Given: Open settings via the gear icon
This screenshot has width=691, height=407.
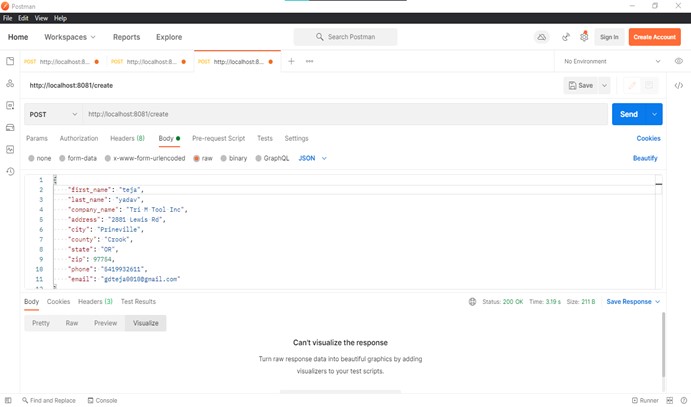Looking at the screenshot, I should click(585, 37).
